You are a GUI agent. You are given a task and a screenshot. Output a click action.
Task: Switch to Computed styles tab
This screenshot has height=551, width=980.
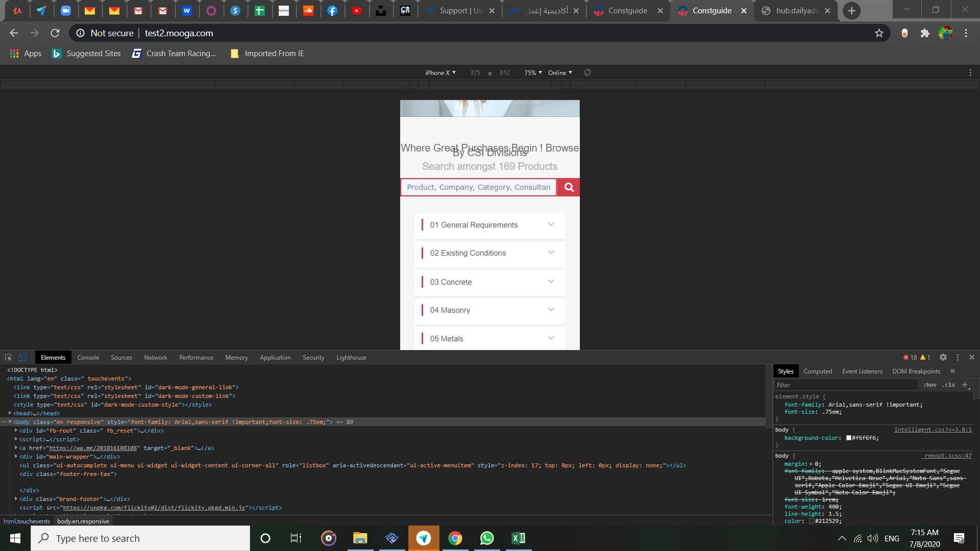[818, 371]
